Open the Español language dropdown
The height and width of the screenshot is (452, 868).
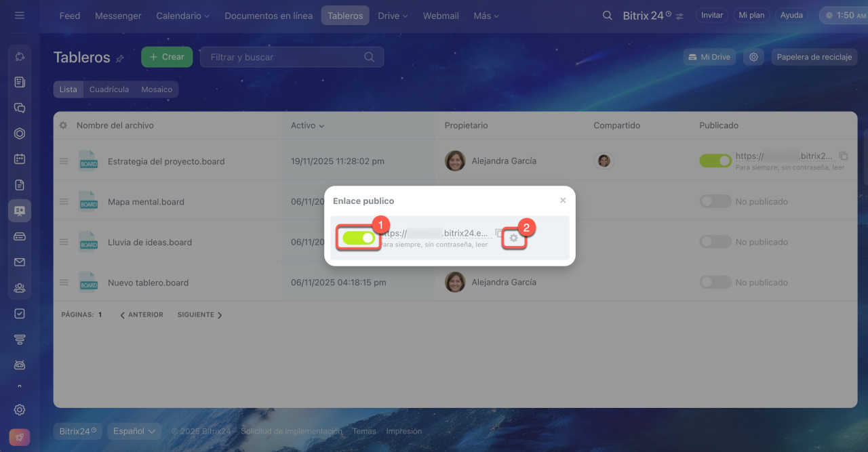pos(134,431)
